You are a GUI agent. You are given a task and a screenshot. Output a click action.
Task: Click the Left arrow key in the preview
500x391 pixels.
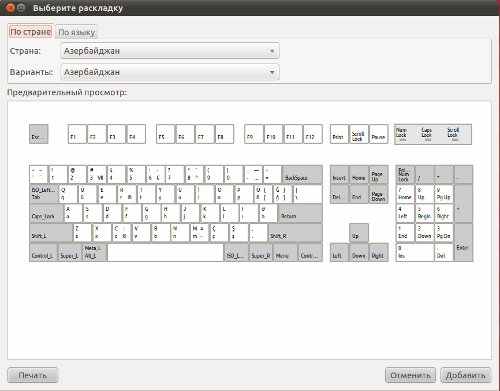pyautogui.click(x=339, y=252)
